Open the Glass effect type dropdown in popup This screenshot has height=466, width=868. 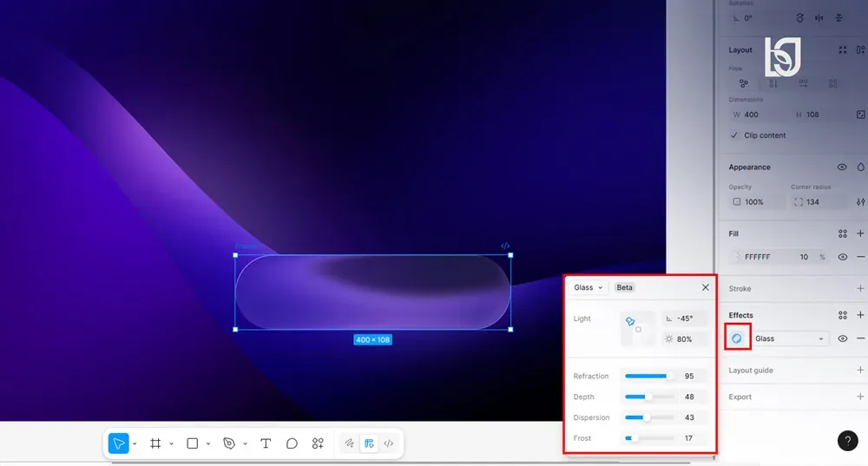(588, 287)
